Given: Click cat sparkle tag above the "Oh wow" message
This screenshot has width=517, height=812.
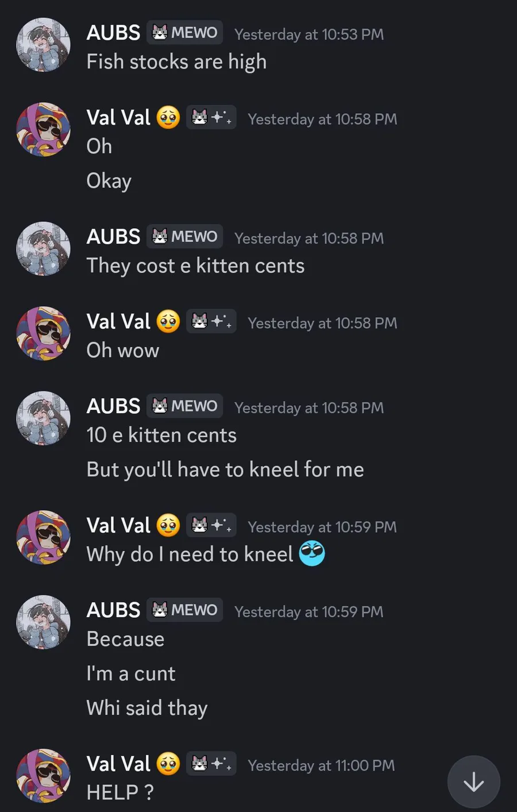Looking at the screenshot, I should point(211,321).
